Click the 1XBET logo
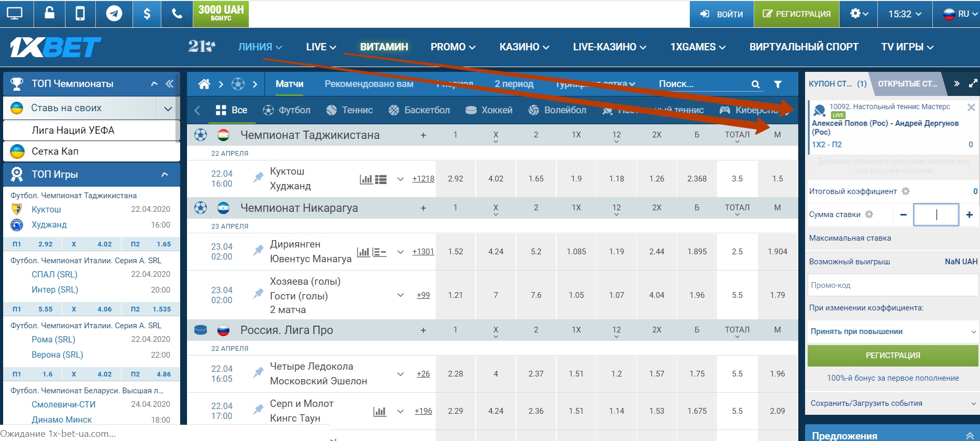 55,47
